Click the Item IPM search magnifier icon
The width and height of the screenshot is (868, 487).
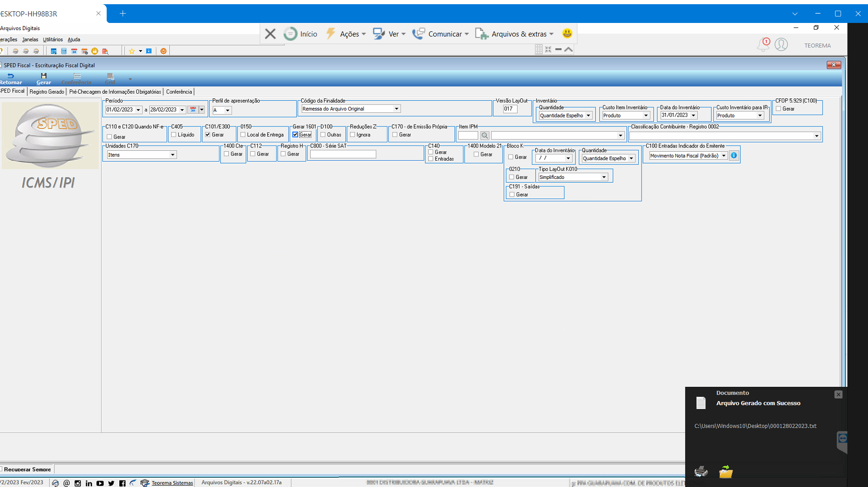(485, 135)
